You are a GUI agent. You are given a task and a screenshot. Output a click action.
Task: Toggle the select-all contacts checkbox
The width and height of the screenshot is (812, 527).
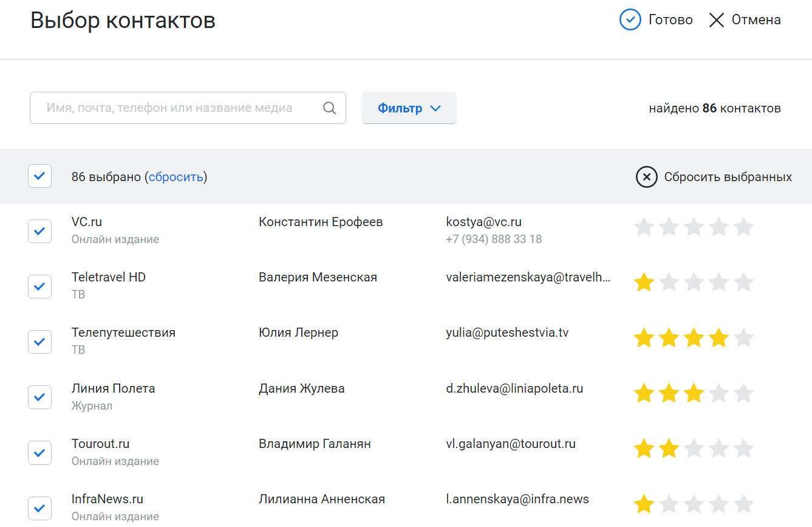pos(39,176)
